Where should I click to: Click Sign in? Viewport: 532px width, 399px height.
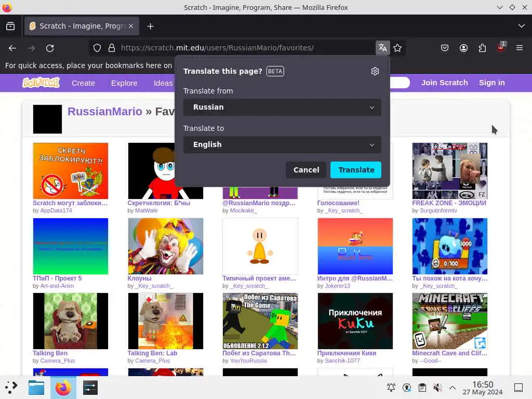coord(491,83)
